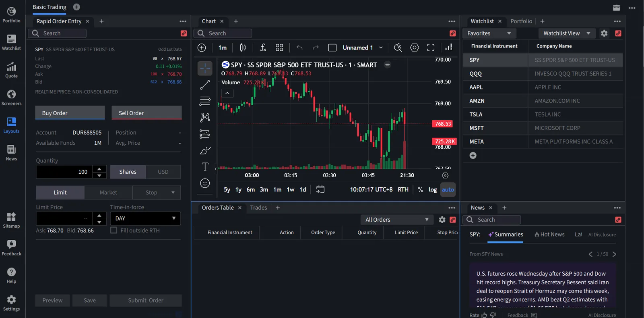644x318 pixels.
Task: Open Watchlist in the left sidebar
Action: [x=11, y=42]
